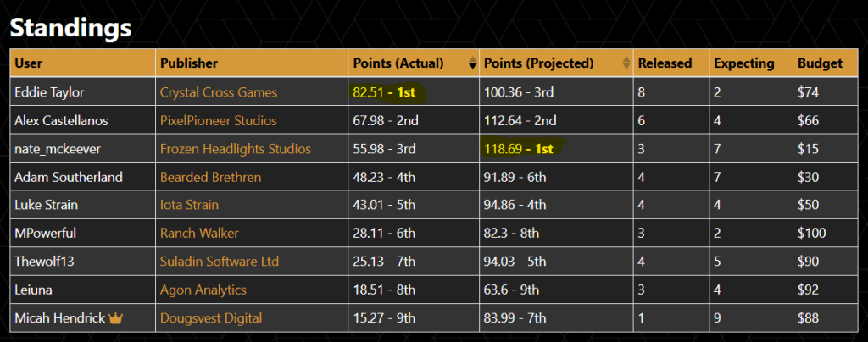Sort by Points (Actual) sort arrow

pos(472,63)
